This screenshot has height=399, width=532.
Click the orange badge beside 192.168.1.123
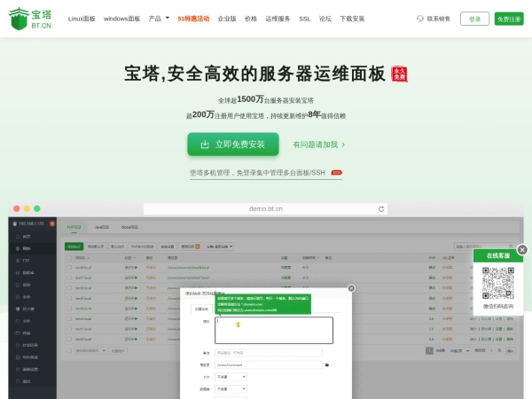point(52,223)
